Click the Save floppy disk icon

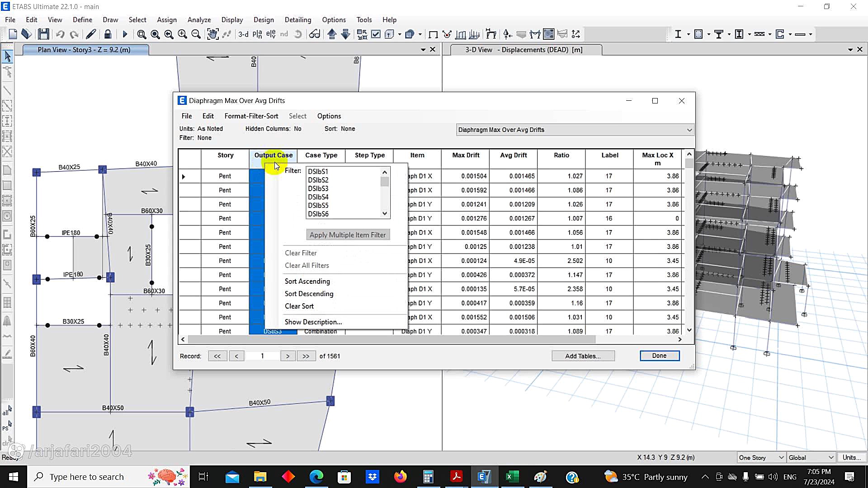(43, 34)
